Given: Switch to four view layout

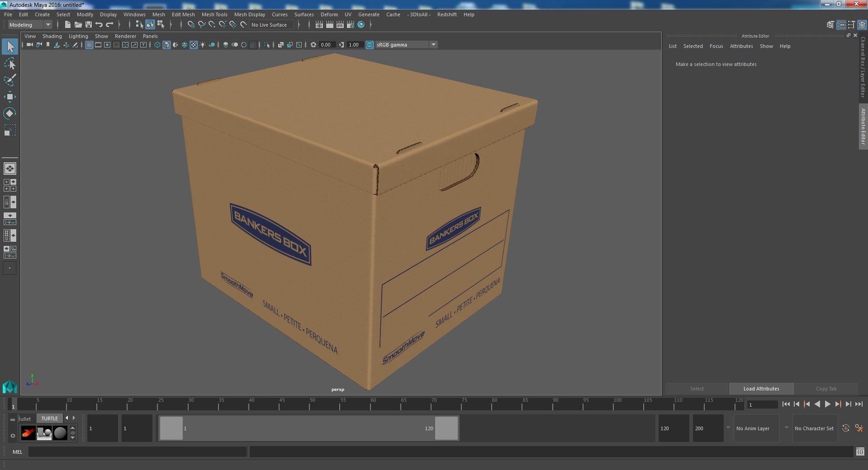Looking at the screenshot, I should 10,185.
